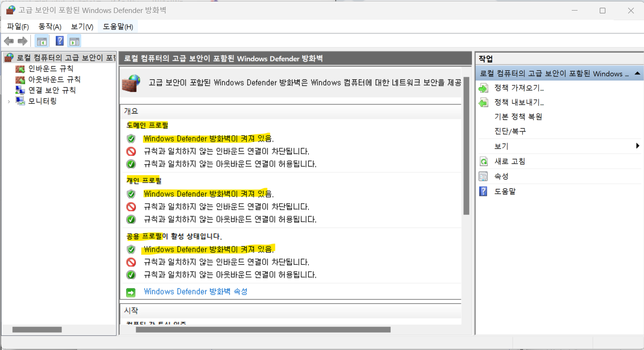This screenshot has height=350, width=644.
Task: Click red blocked icon under 도메인 프로필
Action: click(131, 151)
